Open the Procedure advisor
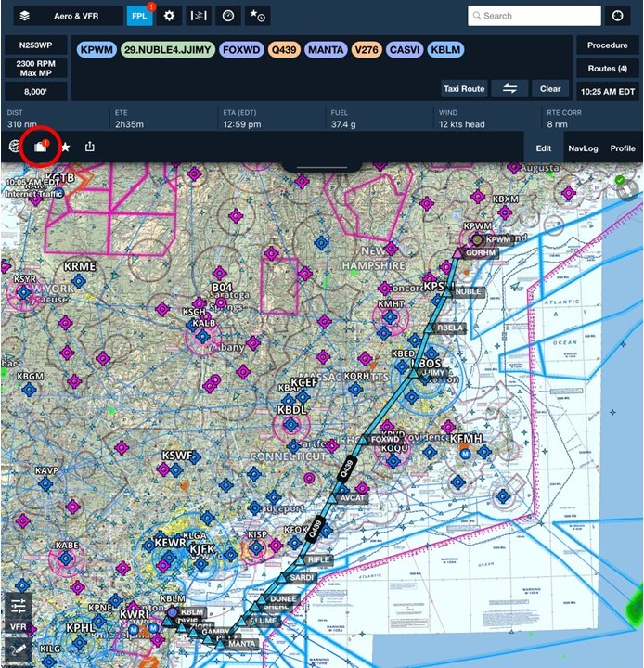Viewport: 644px width, 668px height. point(608,45)
